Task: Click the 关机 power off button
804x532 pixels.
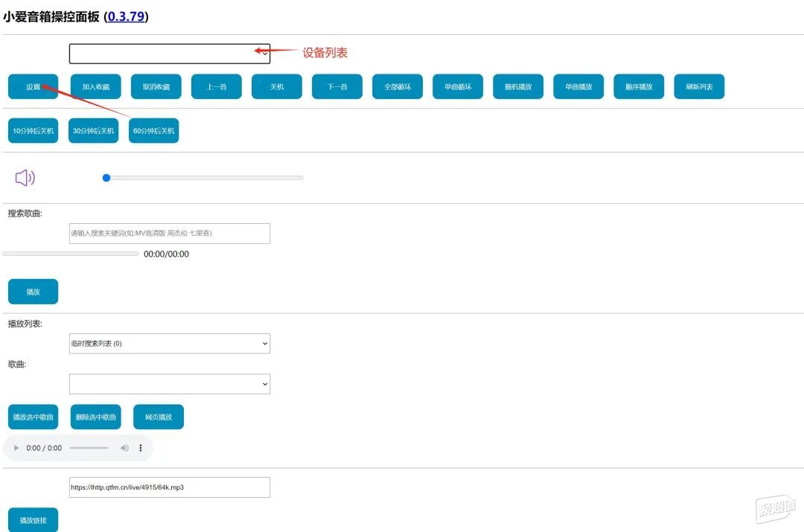Action: (x=277, y=86)
